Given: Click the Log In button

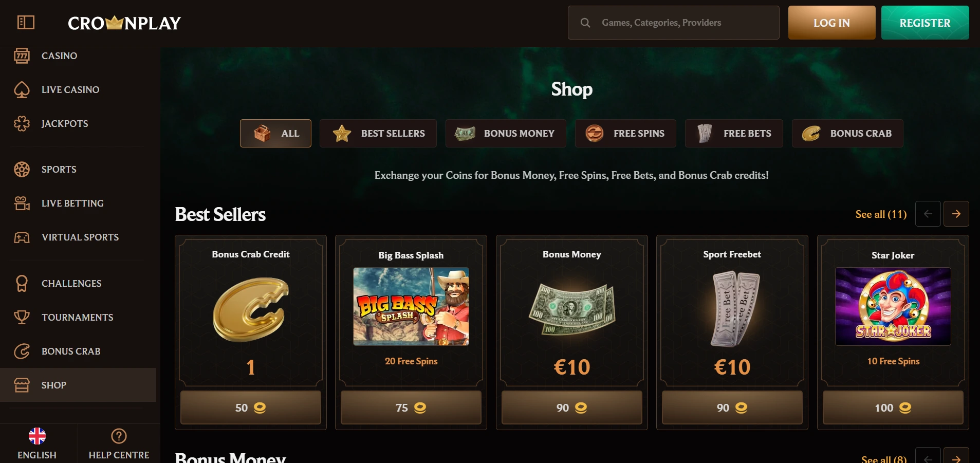Looking at the screenshot, I should [x=831, y=23].
